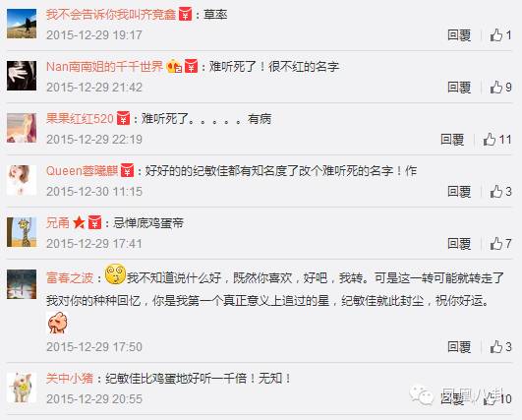Screen dimensions: 522x420
Task: Click the star badge next to 兄南
Action: [79, 222]
